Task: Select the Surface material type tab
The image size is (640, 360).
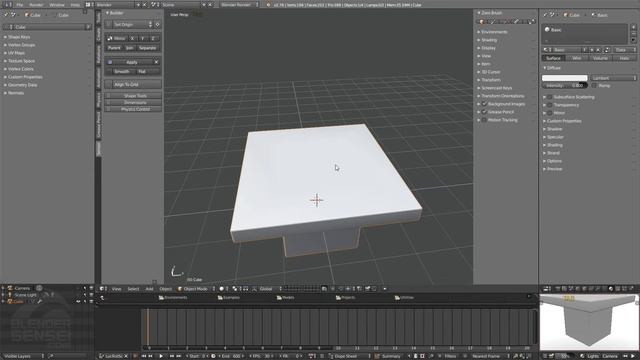Action: tap(553, 58)
